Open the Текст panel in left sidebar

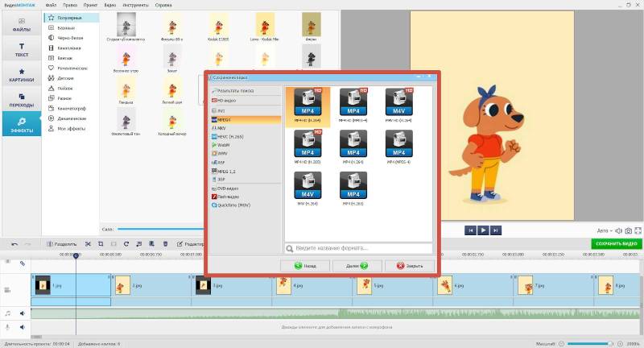point(22,49)
